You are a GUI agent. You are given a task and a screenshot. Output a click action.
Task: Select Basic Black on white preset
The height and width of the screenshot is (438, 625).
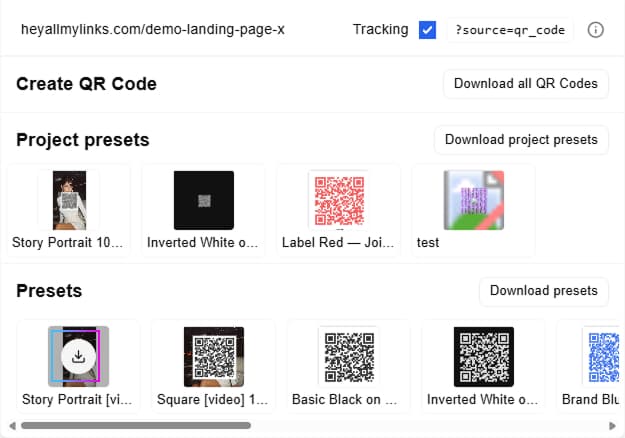[349, 356]
